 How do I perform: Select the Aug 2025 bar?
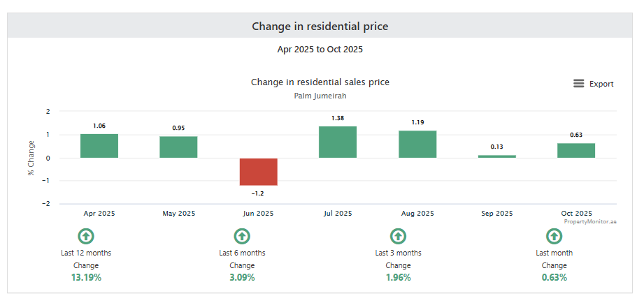click(417, 144)
